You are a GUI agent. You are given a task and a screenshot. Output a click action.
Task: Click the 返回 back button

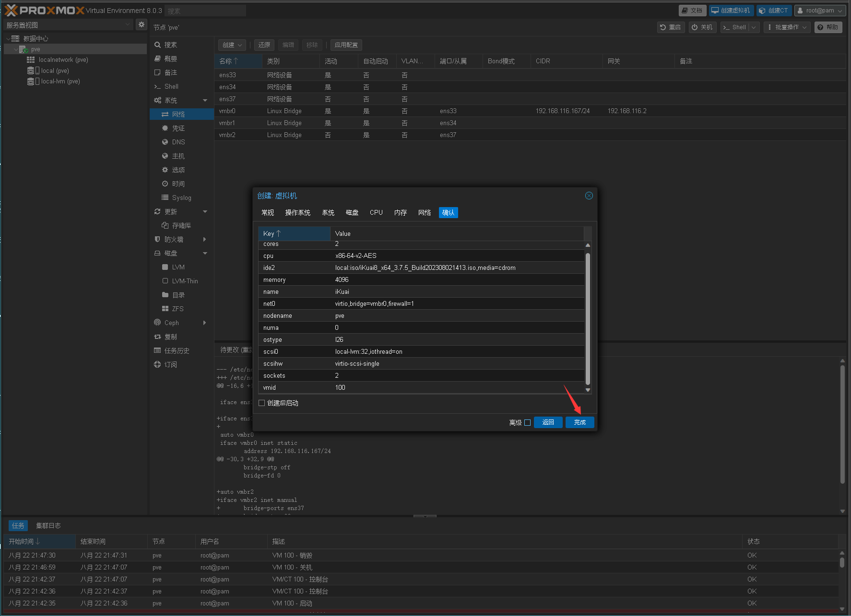point(548,422)
